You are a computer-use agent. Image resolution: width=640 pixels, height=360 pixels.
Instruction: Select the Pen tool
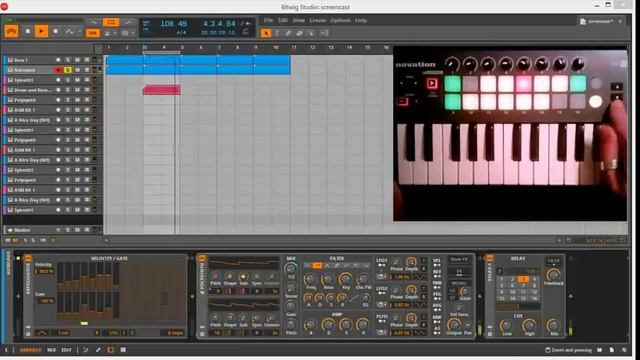click(288, 33)
